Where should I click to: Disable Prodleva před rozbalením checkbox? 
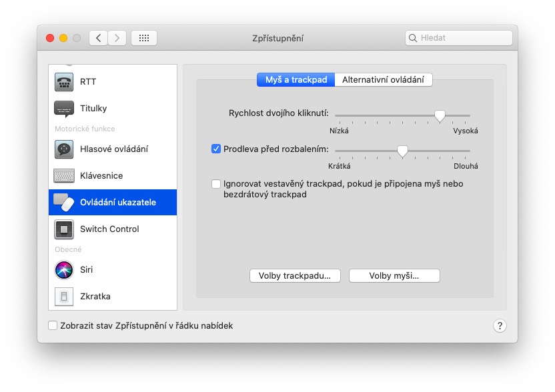pos(216,149)
